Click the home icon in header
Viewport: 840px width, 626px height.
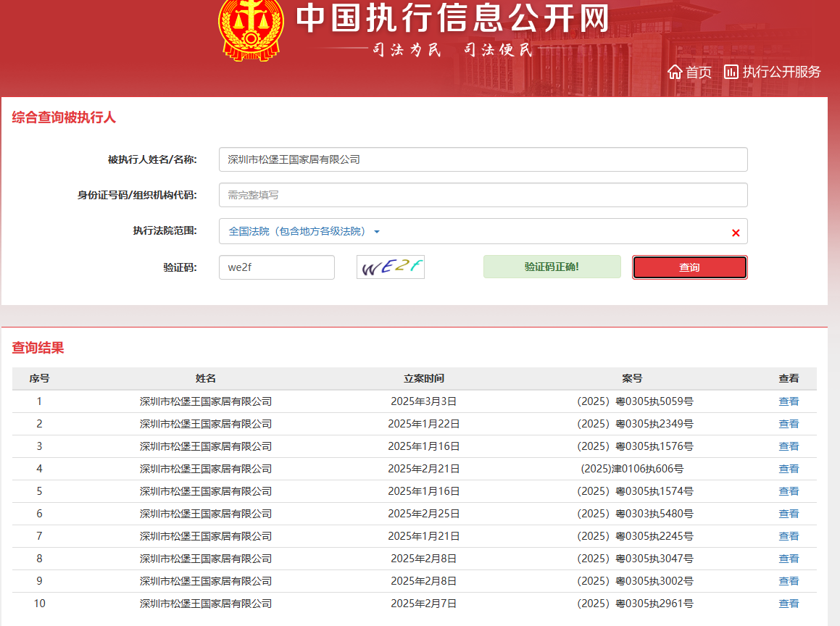pos(675,72)
